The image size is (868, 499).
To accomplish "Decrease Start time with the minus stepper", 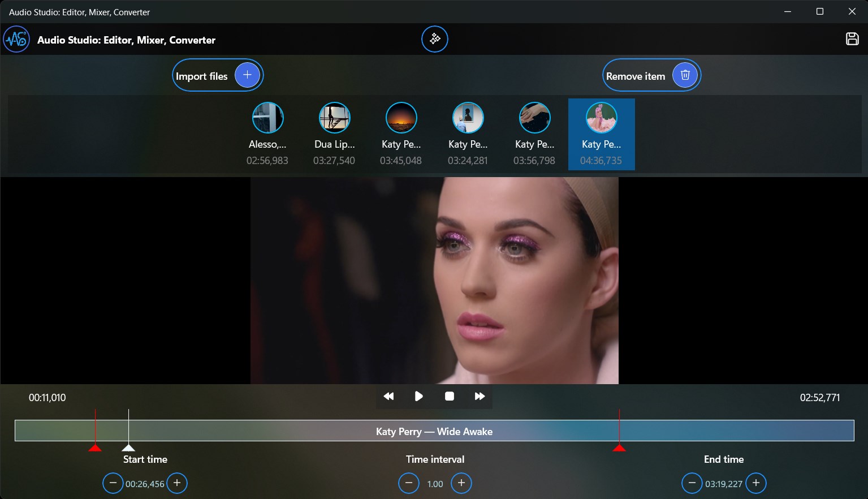I will (113, 483).
